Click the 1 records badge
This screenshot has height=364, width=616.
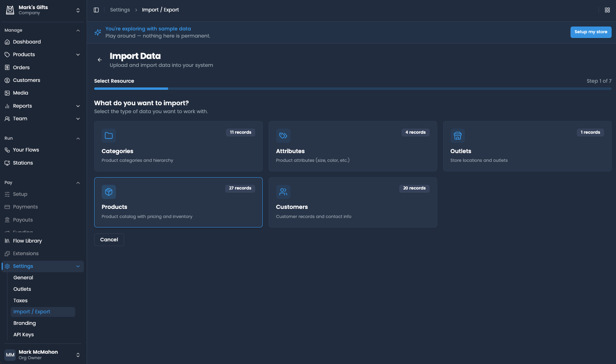590,133
